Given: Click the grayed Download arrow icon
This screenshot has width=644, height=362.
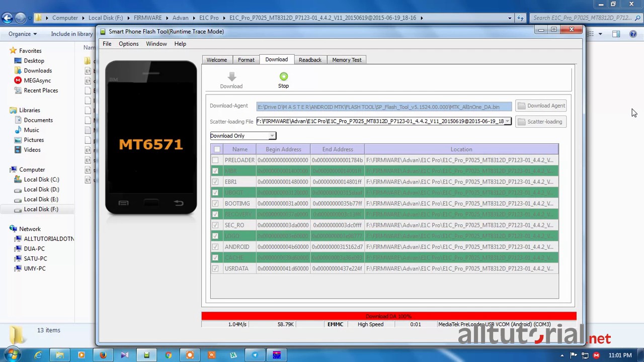Looking at the screenshot, I should 231,76.
